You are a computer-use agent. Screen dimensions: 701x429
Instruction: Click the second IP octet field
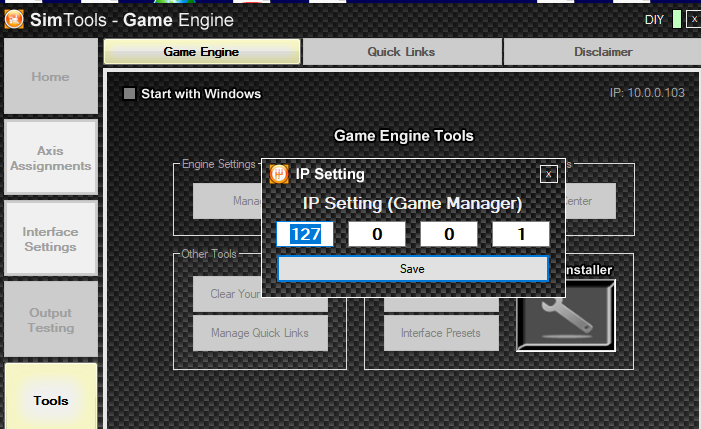pos(377,234)
